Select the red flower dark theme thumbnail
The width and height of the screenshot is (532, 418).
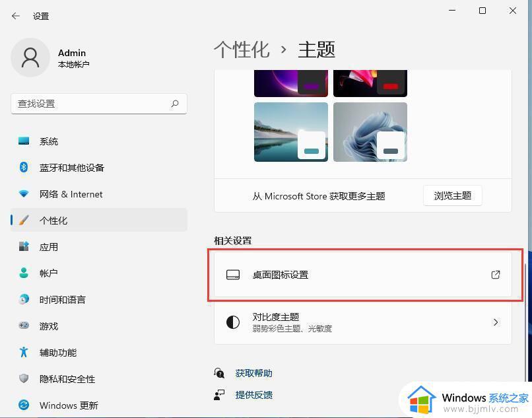[370, 83]
